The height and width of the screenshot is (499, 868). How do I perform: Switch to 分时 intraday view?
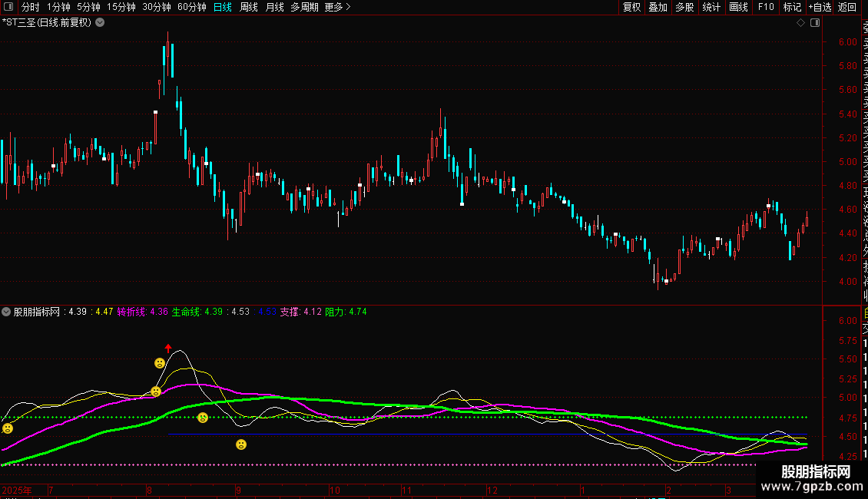click(31, 7)
